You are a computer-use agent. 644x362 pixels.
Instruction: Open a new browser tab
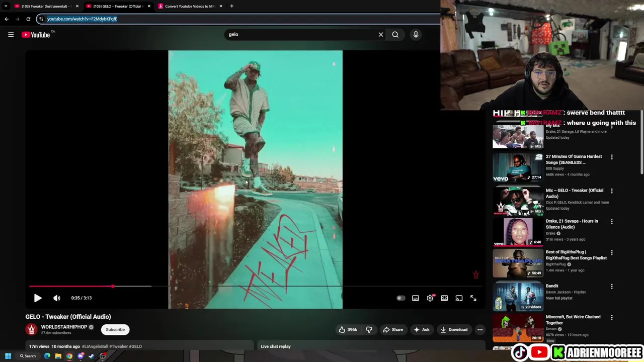click(x=231, y=6)
